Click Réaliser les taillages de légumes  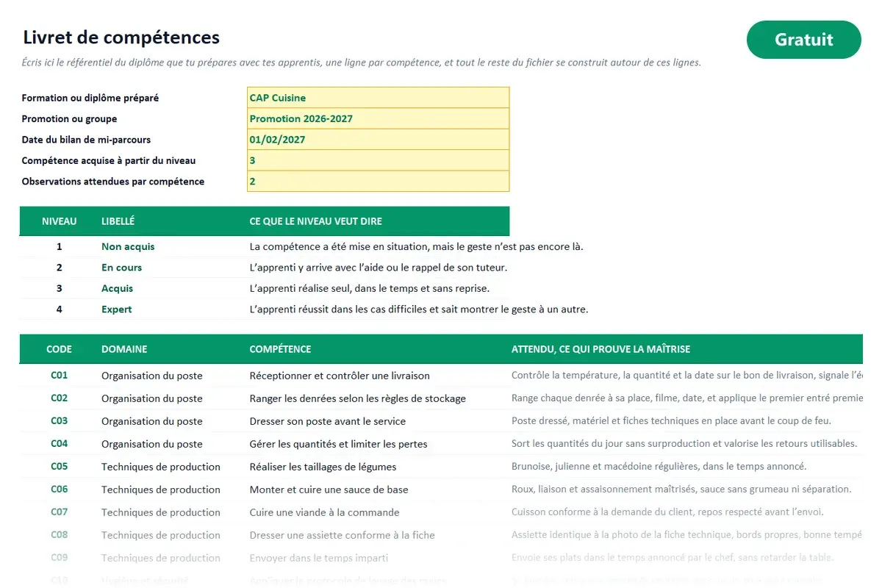(x=323, y=467)
